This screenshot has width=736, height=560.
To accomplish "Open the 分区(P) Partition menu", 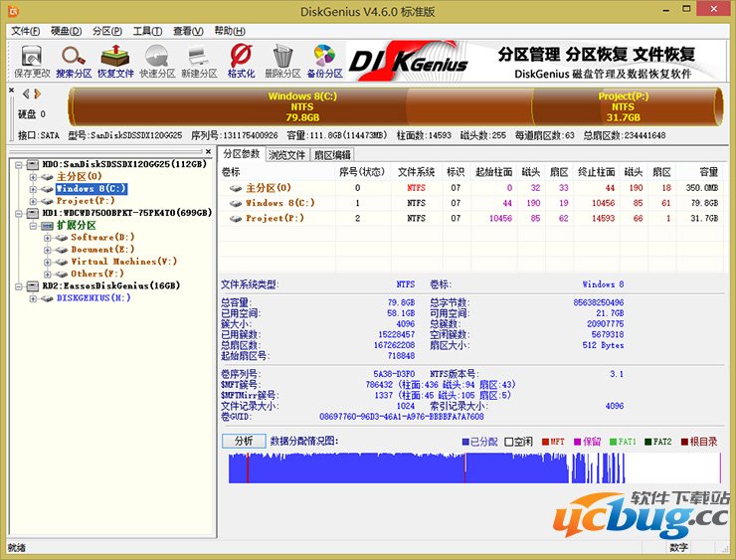I will point(107,31).
